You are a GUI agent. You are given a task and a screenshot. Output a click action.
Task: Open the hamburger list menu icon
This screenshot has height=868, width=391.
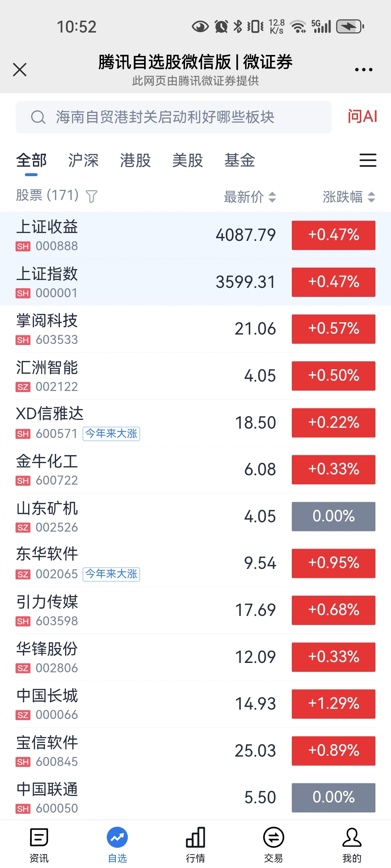coord(368,160)
